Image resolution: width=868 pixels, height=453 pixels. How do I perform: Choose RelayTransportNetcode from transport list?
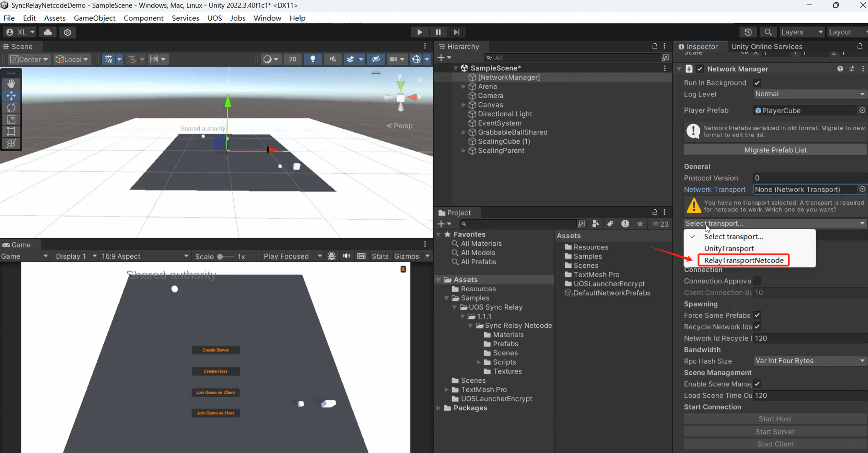coord(743,260)
